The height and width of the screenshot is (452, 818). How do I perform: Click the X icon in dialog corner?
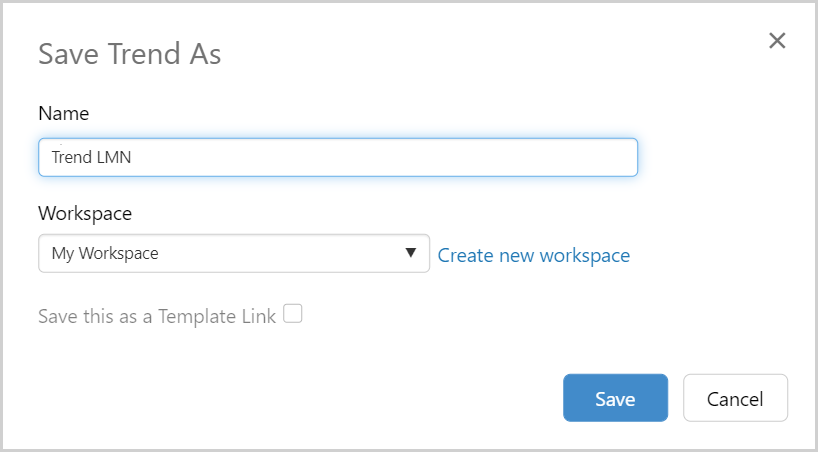(x=777, y=41)
